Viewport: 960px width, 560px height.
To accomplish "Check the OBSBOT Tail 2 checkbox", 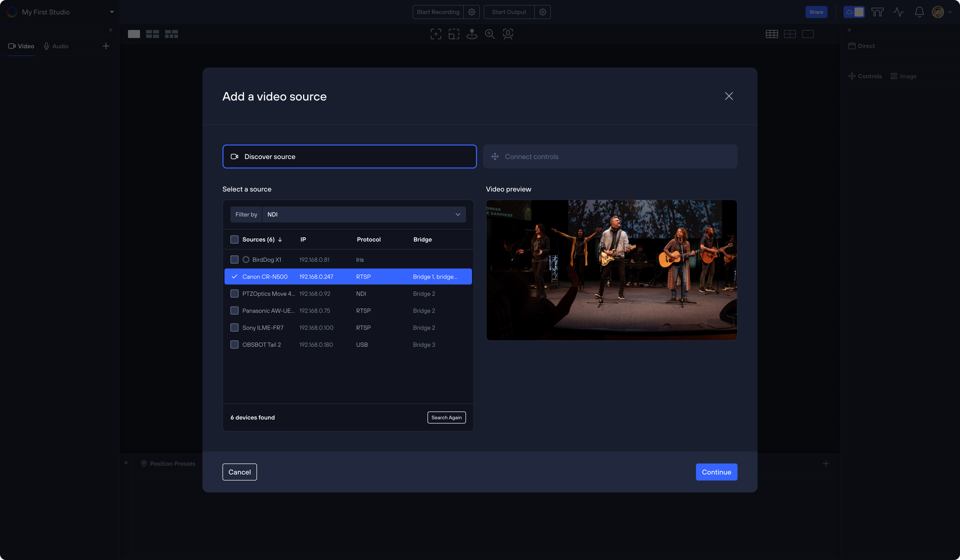I will click(x=234, y=345).
